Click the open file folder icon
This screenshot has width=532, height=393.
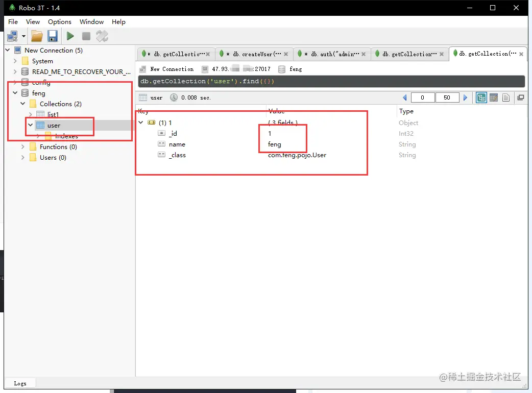tap(37, 36)
